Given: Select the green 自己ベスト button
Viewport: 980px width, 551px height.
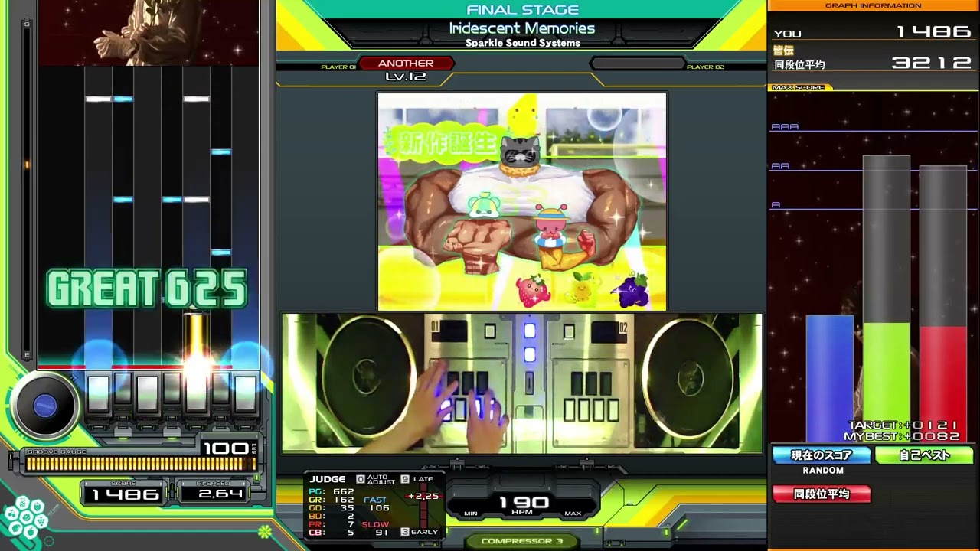Looking at the screenshot, I should point(924,455).
